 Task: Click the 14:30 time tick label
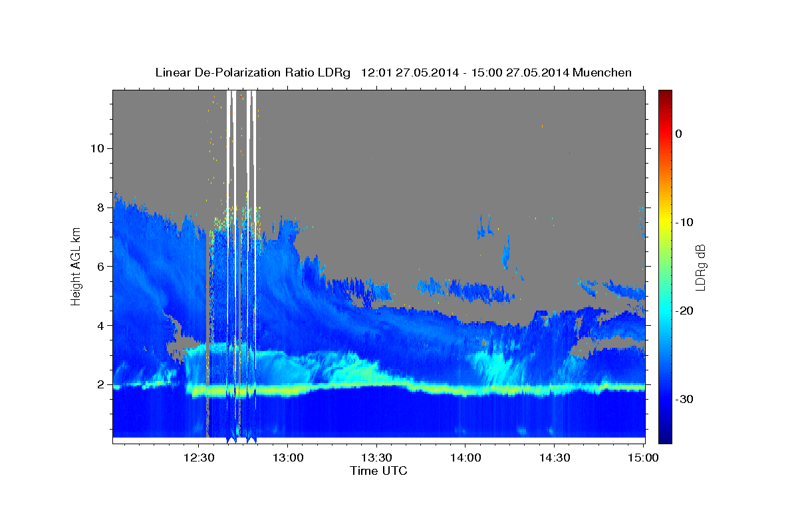[x=554, y=458]
